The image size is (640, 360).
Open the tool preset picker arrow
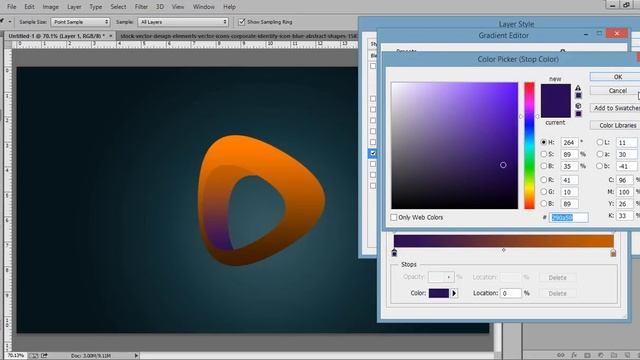[x=10, y=22]
